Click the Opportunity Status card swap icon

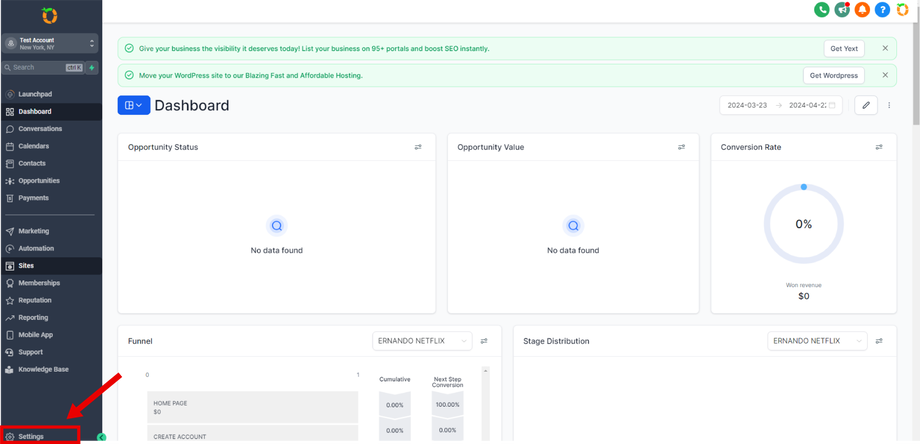click(x=418, y=147)
